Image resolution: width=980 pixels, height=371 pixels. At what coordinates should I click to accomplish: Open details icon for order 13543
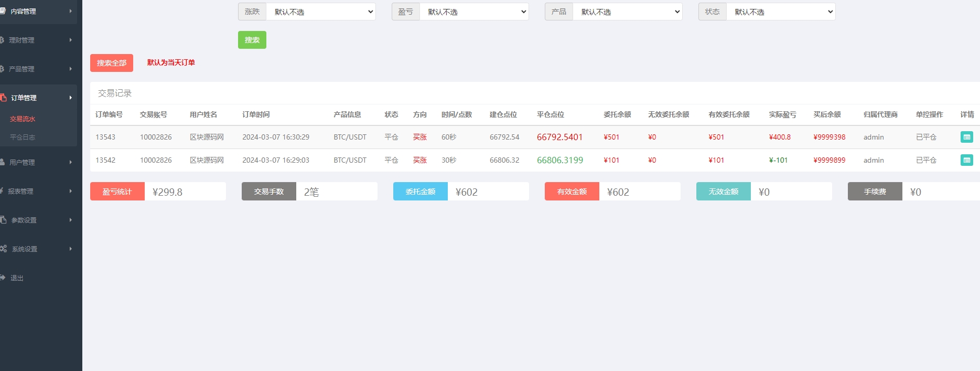pos(967,137)
